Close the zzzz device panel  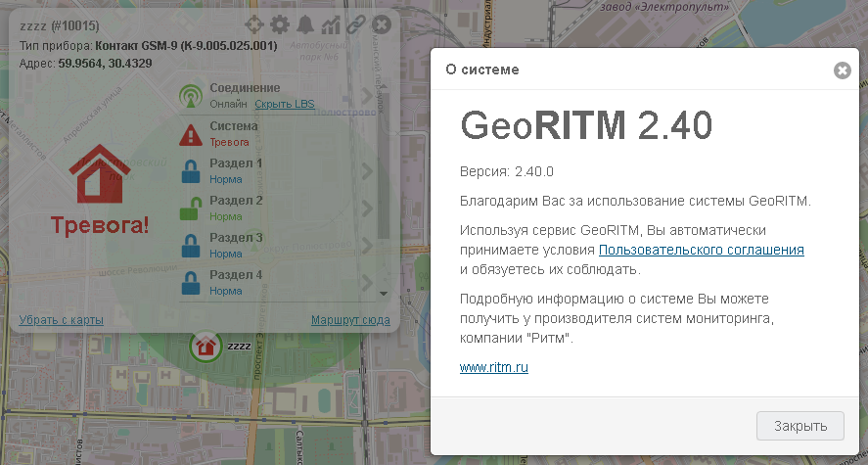(382, 24)
